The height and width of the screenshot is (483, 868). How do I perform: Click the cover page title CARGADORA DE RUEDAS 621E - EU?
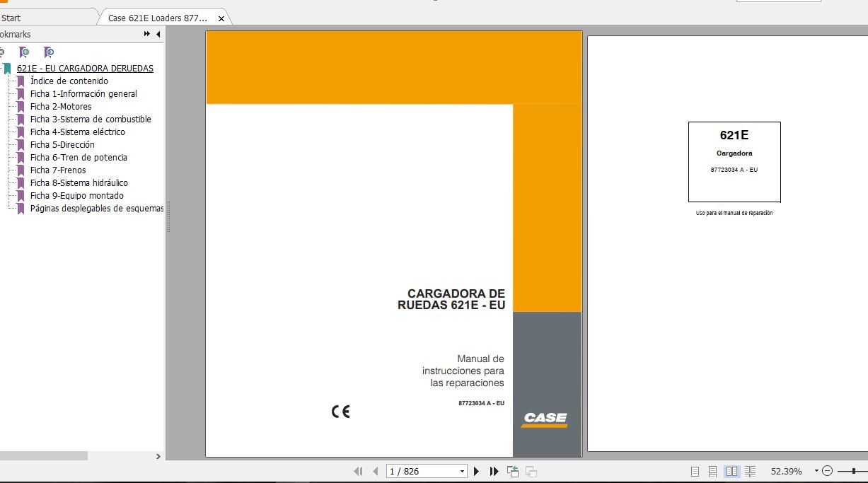point(451,300)
